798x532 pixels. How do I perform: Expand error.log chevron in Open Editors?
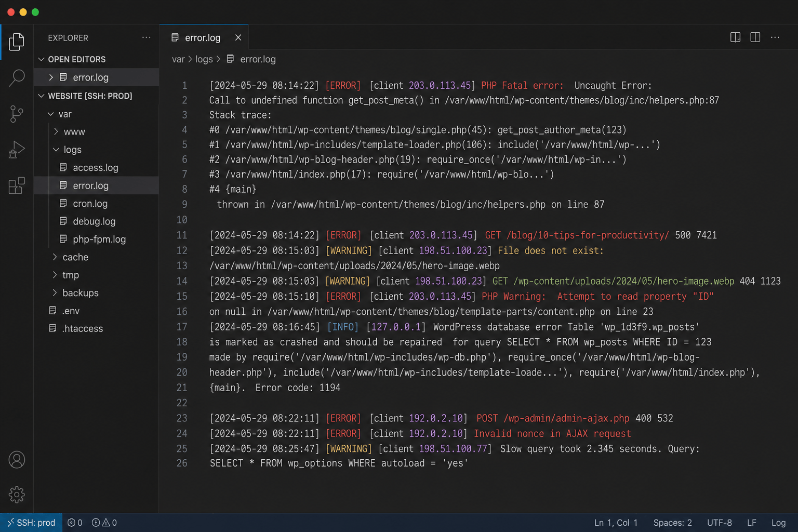point(51,77)
